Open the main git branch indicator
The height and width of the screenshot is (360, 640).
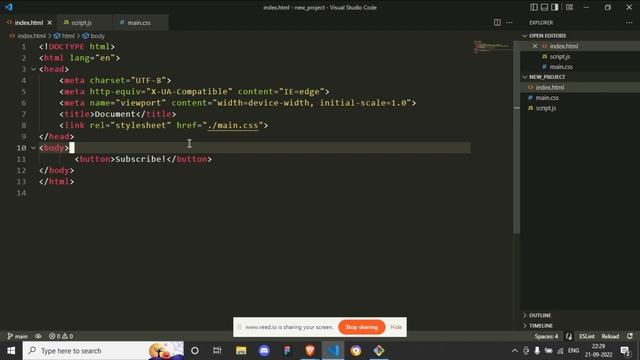pyautogui.click(x=18, y=336)
